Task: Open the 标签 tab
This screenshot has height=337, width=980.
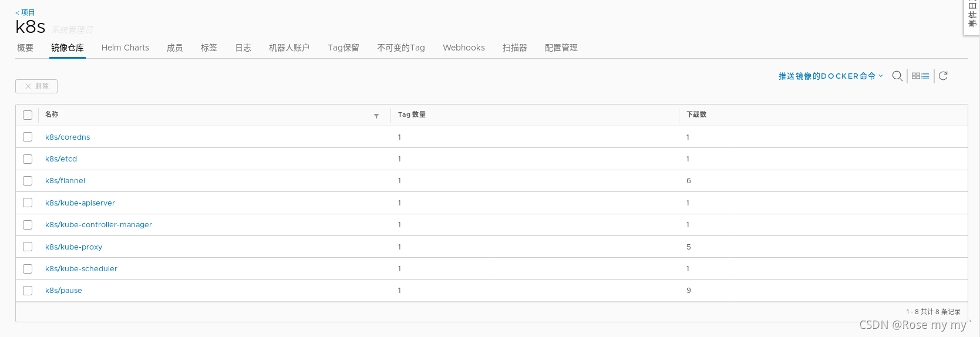Action: [209, 48]
